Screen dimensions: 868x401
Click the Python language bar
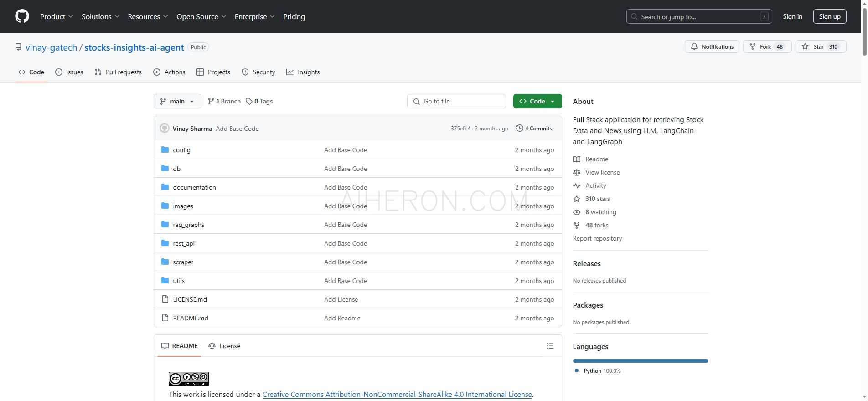coord(640,361)
